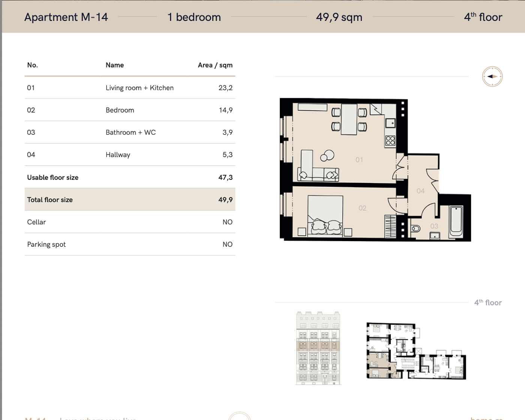Click the 'NO' value for Parking spot
The height and width of the screenshot is (420, 525).
coord(228,244)
